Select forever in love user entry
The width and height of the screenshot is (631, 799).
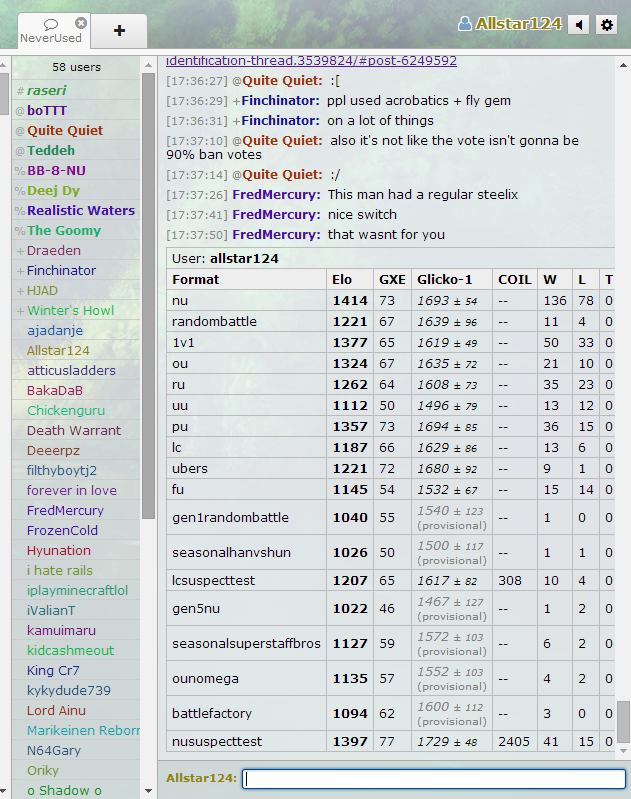coord(76,490)
